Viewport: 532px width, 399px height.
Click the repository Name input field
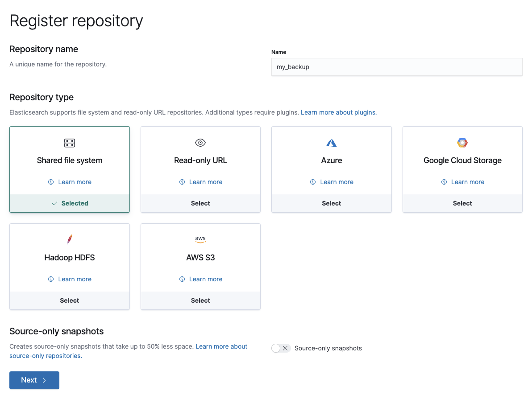click(396, 67)
